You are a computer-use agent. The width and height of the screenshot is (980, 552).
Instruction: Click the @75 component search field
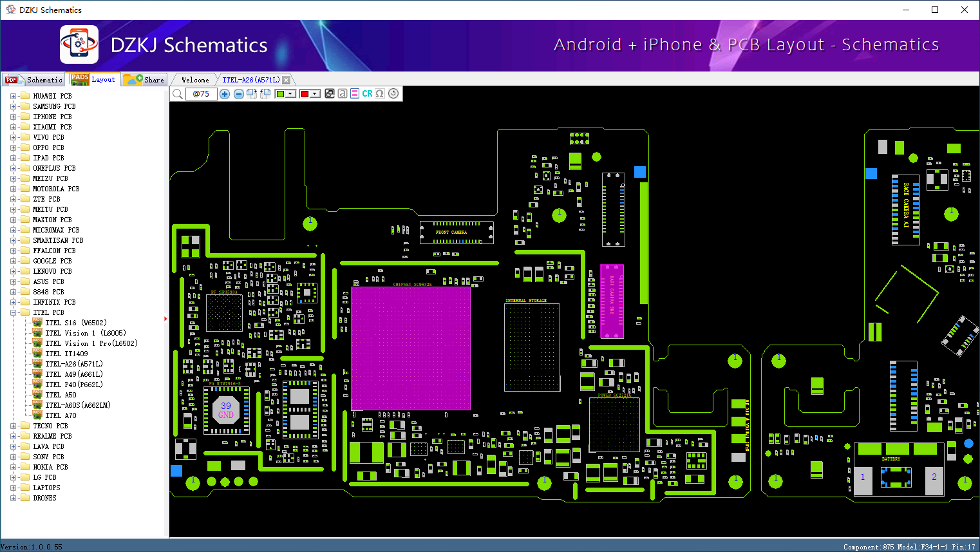pyautogui.click(x=201, y=94)
